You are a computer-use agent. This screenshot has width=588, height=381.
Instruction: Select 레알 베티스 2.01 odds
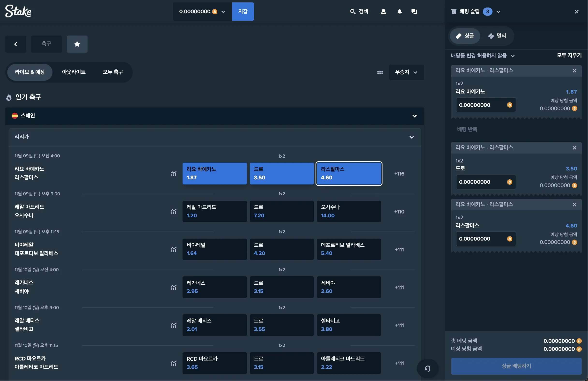tap(214, 325)
